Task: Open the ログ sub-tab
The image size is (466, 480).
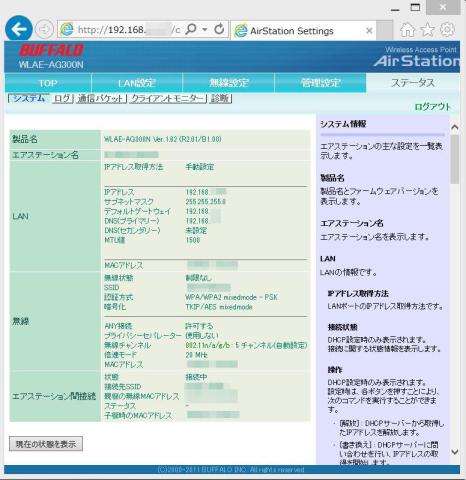Action: pyautogui.click(x=63, y=98)
